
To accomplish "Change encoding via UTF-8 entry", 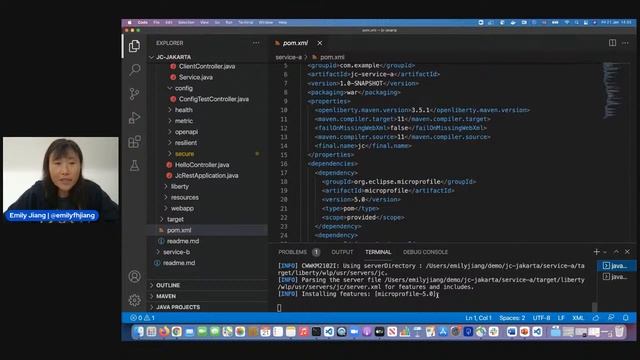I will (x=541, y=318).
